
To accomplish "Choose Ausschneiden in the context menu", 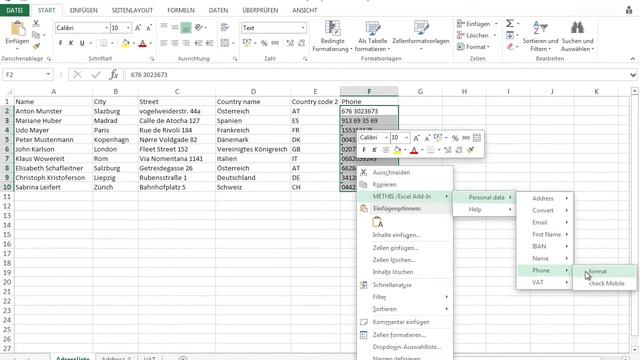I will [405, 173].
